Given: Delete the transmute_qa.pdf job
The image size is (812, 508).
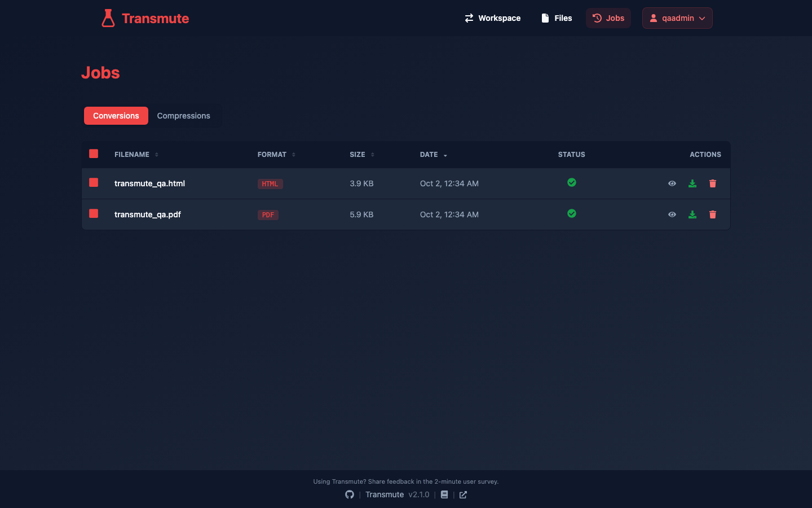Looking at the screenshot, I should [x=713, y=214].
